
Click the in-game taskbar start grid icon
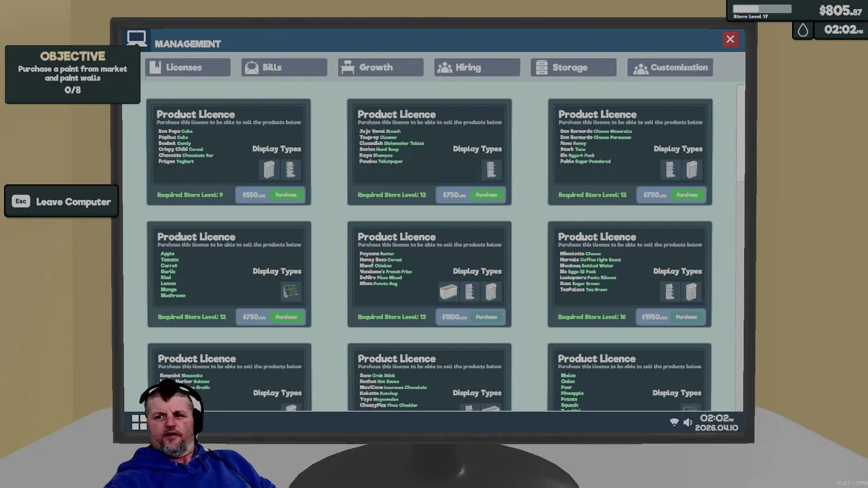click(x=139, y=422)
